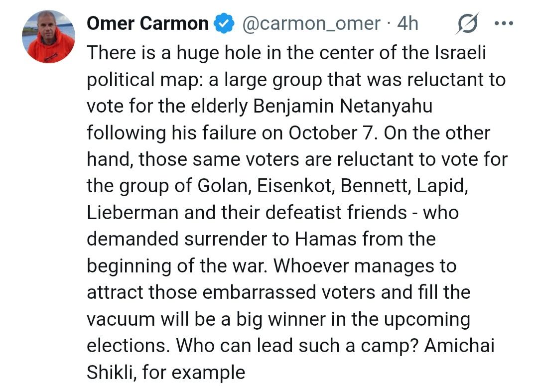Open Omer Carmon's profile picture
This screenshot has height=392, width=538.
click(48, 37)
